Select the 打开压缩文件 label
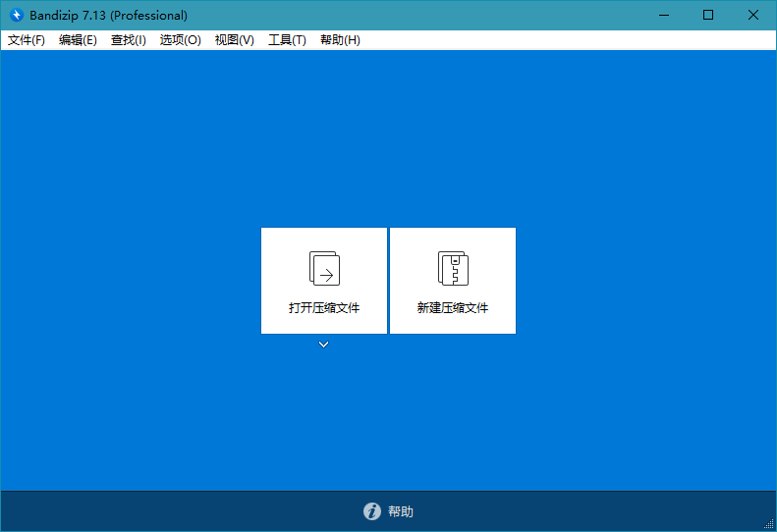The height and width of the screenshot is (532, 777). click(x=324, y=308)
